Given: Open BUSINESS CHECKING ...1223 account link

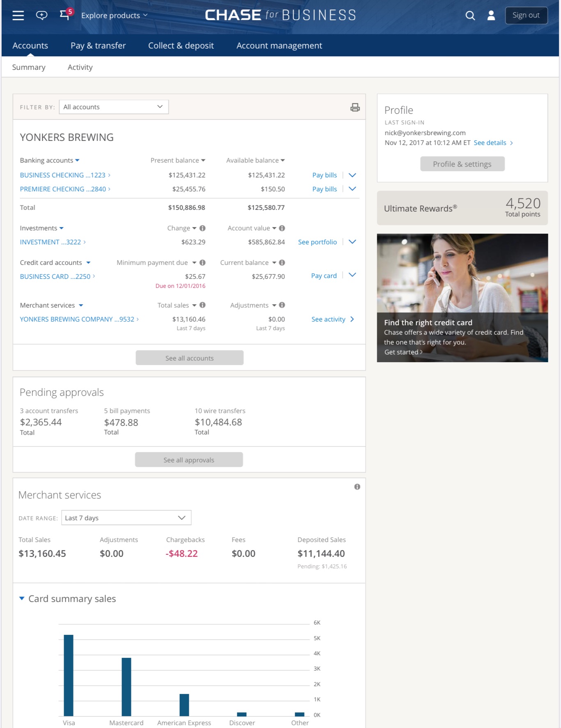Looking at the screenshot, I should pos(65,175).
